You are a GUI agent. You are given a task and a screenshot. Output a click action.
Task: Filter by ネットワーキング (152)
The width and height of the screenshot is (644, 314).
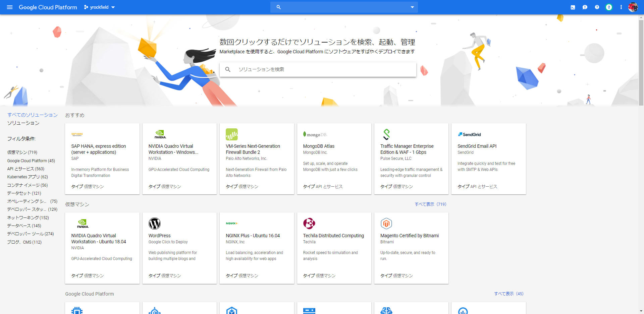28,218
